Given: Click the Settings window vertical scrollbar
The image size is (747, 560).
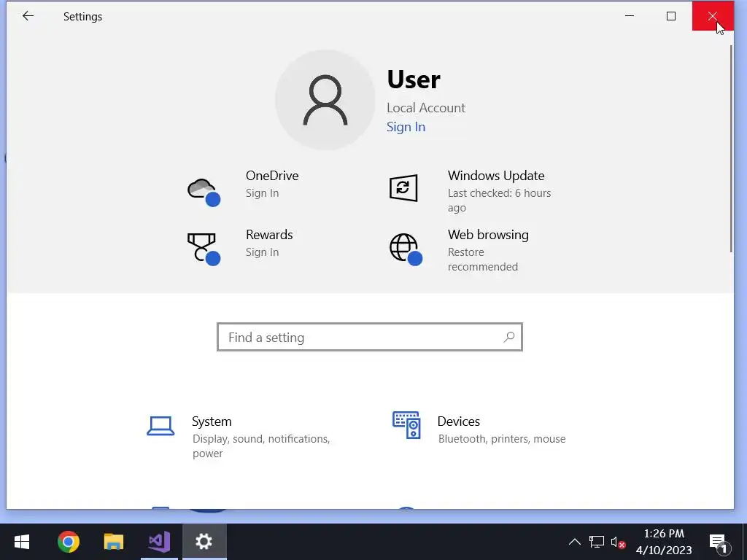Looking at the screenshot, I should 731,149.
